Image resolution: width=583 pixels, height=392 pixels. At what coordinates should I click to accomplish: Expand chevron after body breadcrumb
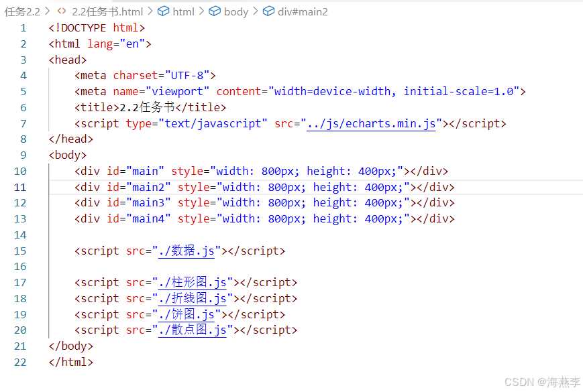256,11
